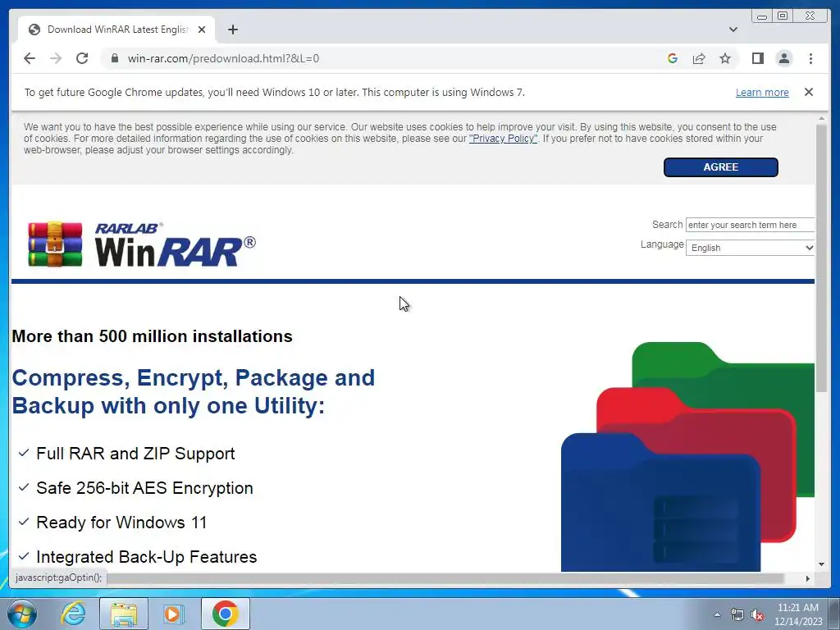Click the Google icon in address bar

673,58
